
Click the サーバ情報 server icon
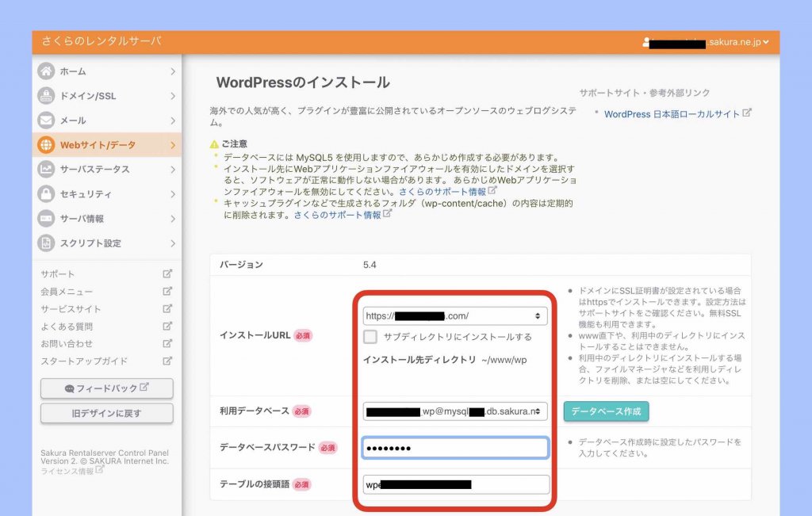[x=46, y=219]
